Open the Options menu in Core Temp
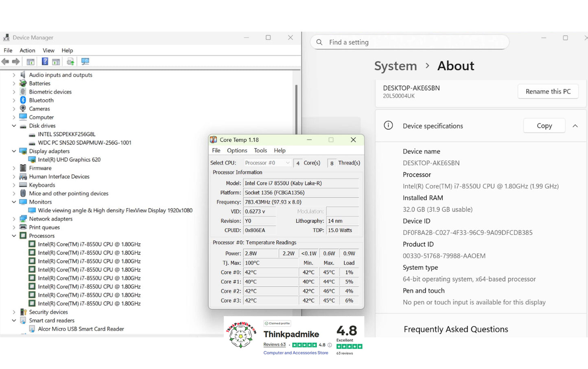The width and height of the screenshot is (588, 369). point(237,150)
